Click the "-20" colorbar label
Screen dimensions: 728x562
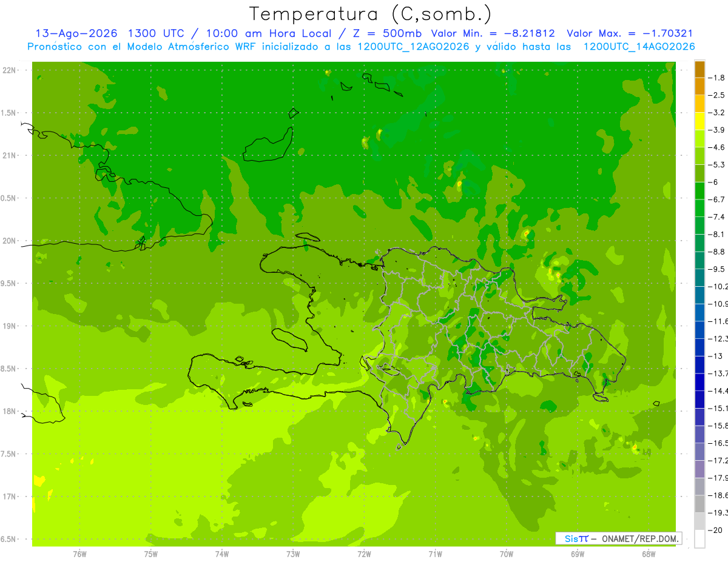(715, 530)
